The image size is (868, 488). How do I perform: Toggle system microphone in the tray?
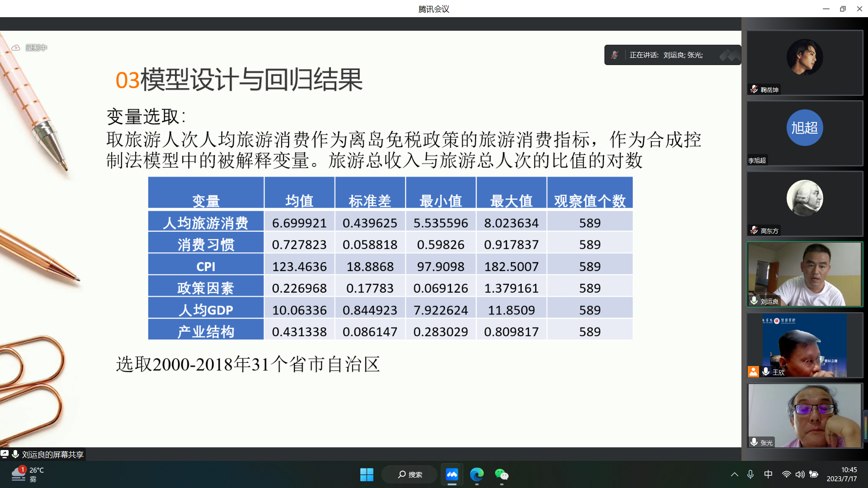click(x=750, y=474)
